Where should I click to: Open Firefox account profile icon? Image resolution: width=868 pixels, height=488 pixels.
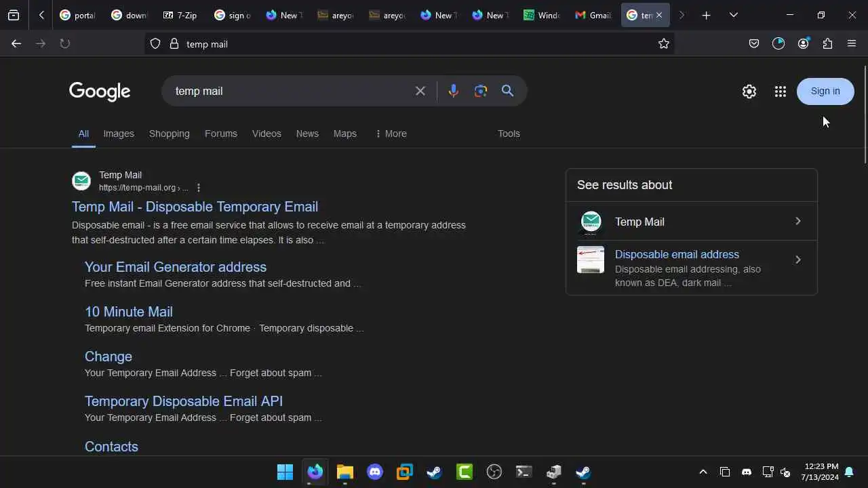click(804, 43)
